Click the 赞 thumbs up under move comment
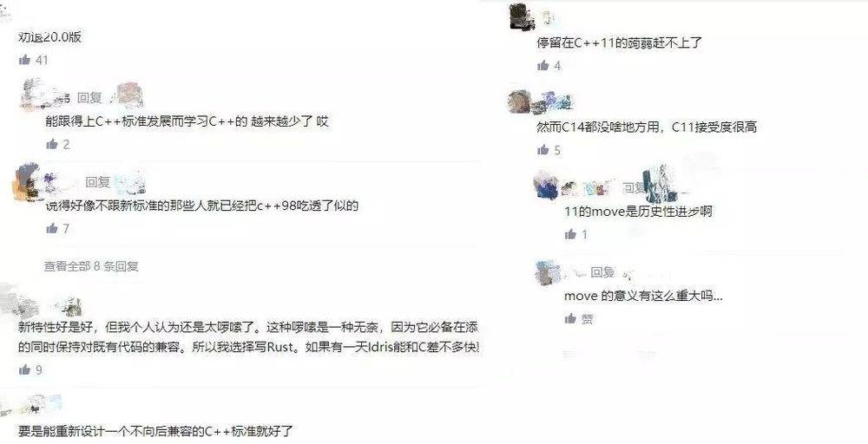The image size is (868, 444). 570,318
